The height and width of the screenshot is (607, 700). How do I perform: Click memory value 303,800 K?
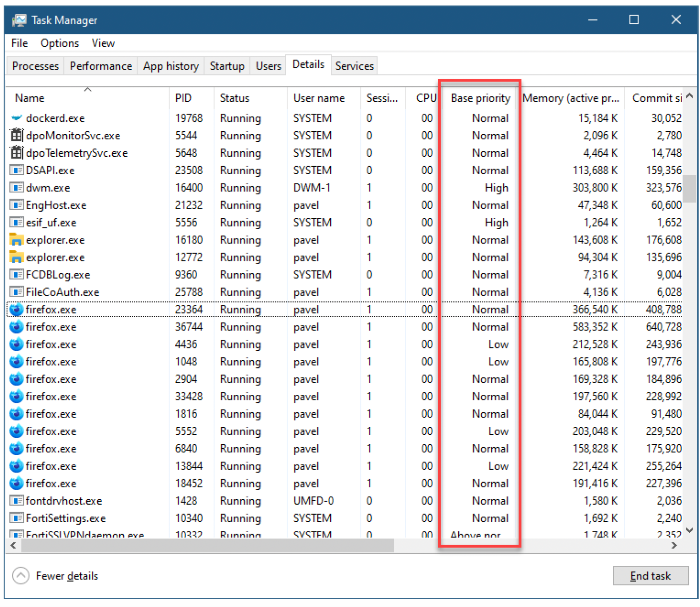595,188
